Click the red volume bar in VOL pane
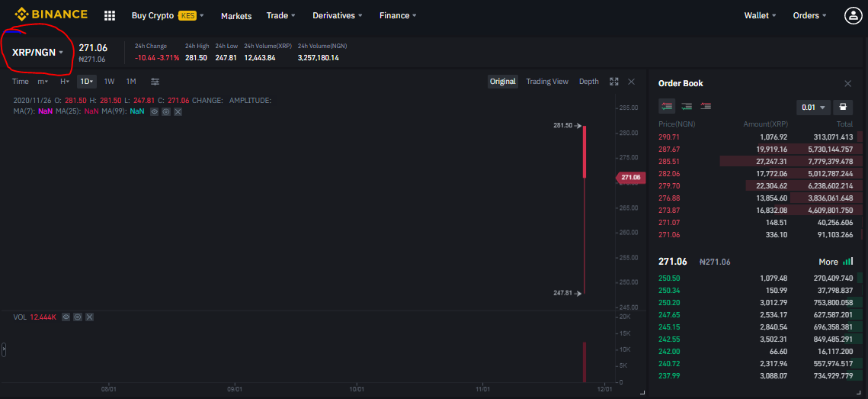Image resolution: width=868 pixels, height=399 pixels. tap(584, 362)
